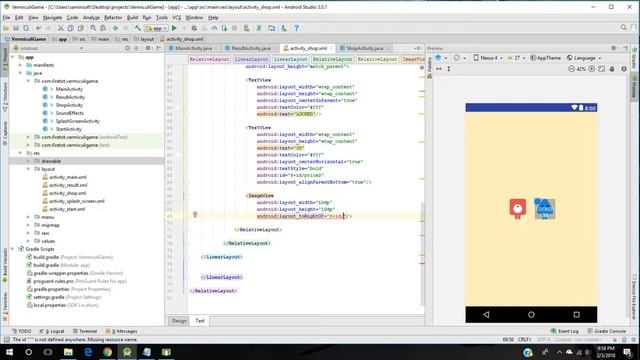Zoom out the layout preview

pos(571,69)
